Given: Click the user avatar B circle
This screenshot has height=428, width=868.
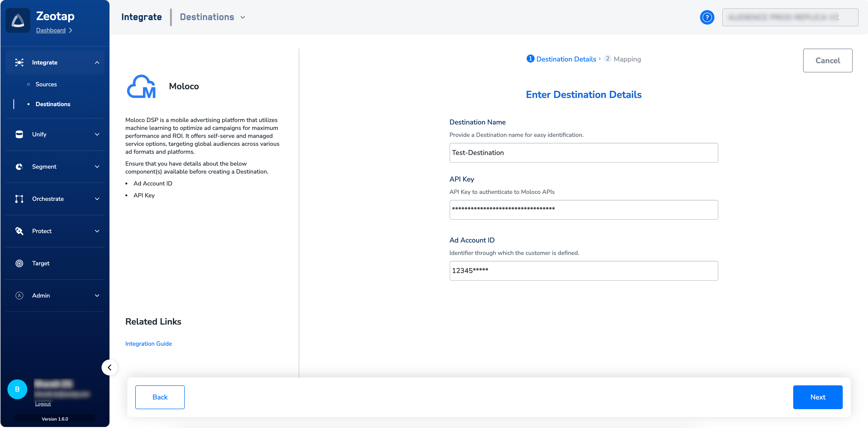Looking at the screenshot, I should coord(17,389).
